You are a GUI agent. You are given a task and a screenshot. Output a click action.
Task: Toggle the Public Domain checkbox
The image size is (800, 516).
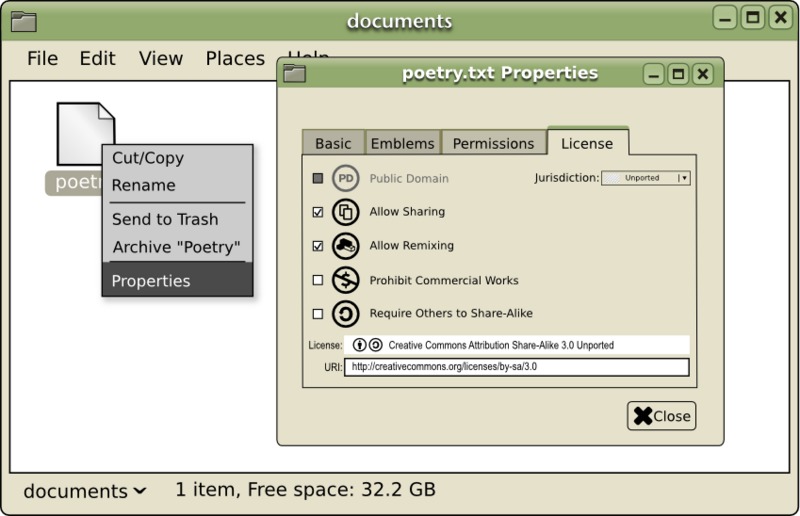[x=318, y=178]
